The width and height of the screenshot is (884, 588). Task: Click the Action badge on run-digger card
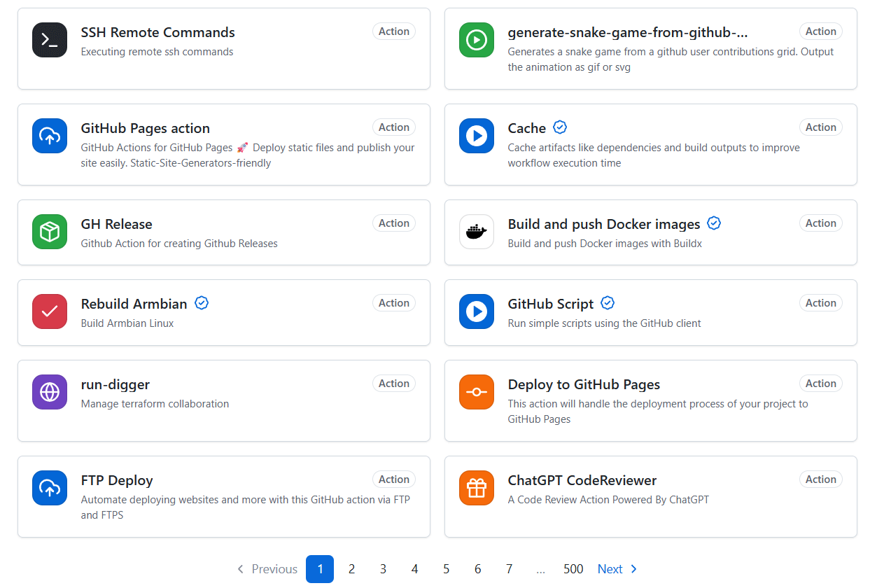point(394,384)
